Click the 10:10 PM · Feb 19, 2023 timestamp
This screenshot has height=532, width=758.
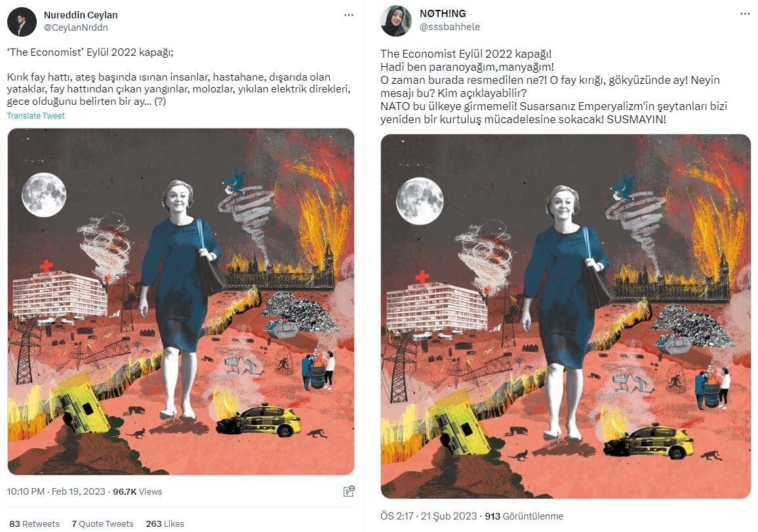point(56,491)
